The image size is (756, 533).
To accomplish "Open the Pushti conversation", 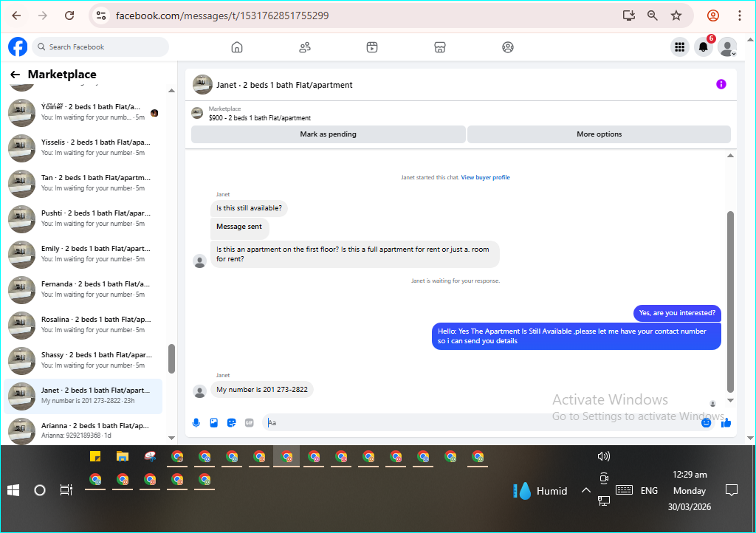I will (83, 219).
